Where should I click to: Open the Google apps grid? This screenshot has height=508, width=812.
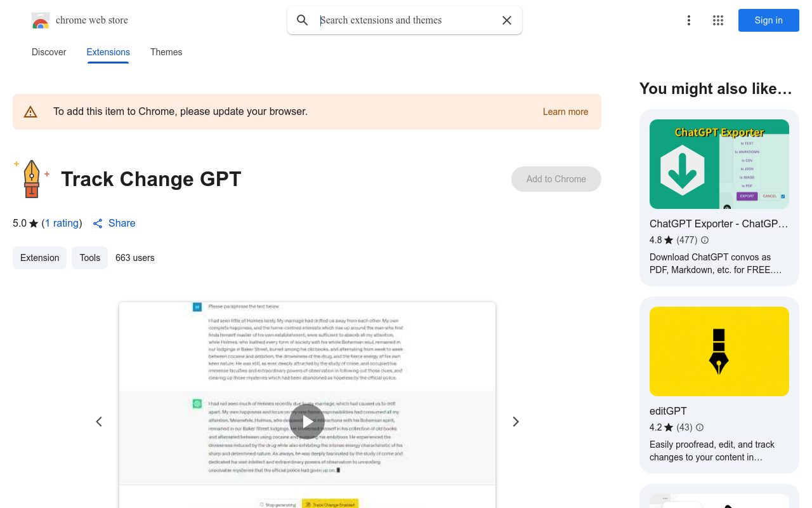tap(718, 20)
